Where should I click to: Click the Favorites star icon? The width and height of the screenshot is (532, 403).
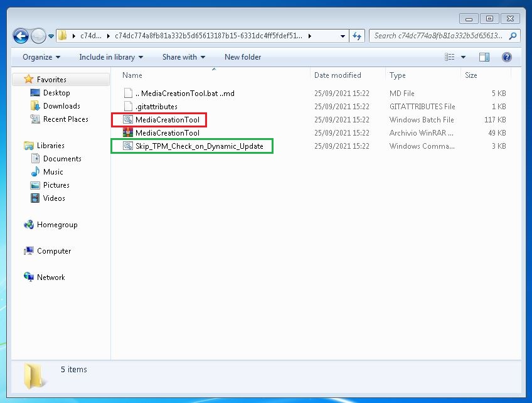pos(29,79)
